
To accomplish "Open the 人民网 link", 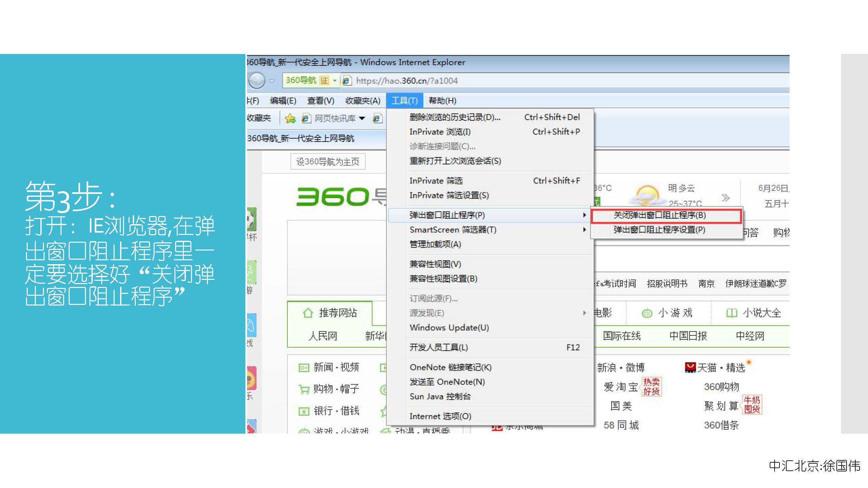I will pos(323,336).
